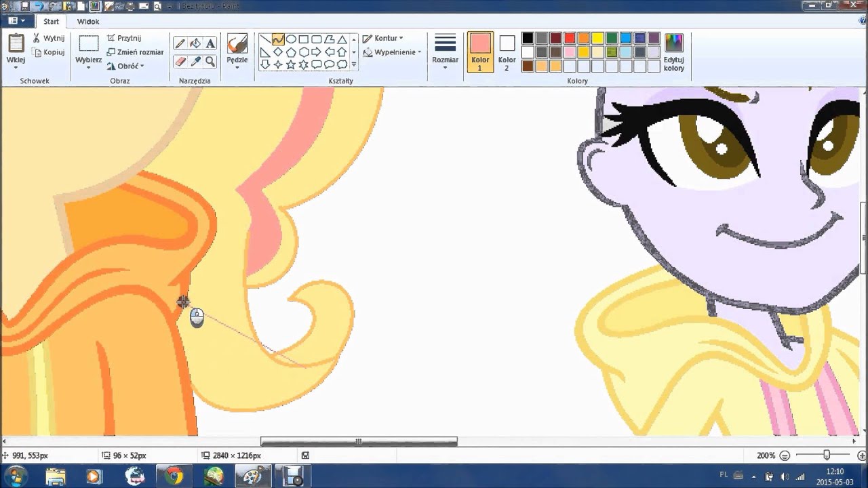Image resolution: width=868 pixels, height=488 pixels.
Task: Open the Edytuj kolory color editor
Action: point(673,52)
